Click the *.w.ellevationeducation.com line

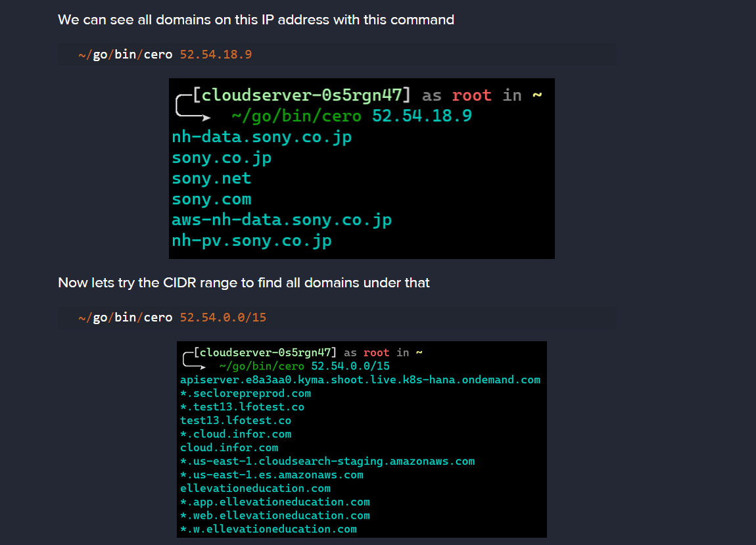[269, 529]
